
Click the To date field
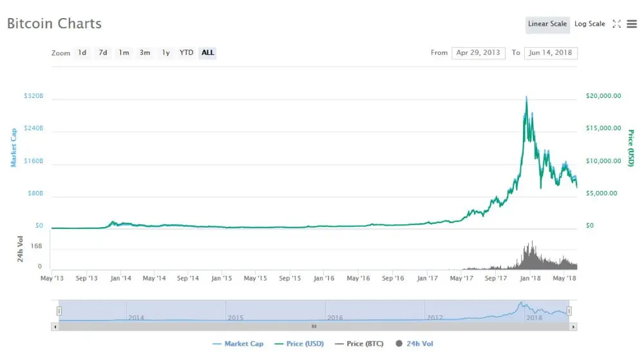(551, 53)
